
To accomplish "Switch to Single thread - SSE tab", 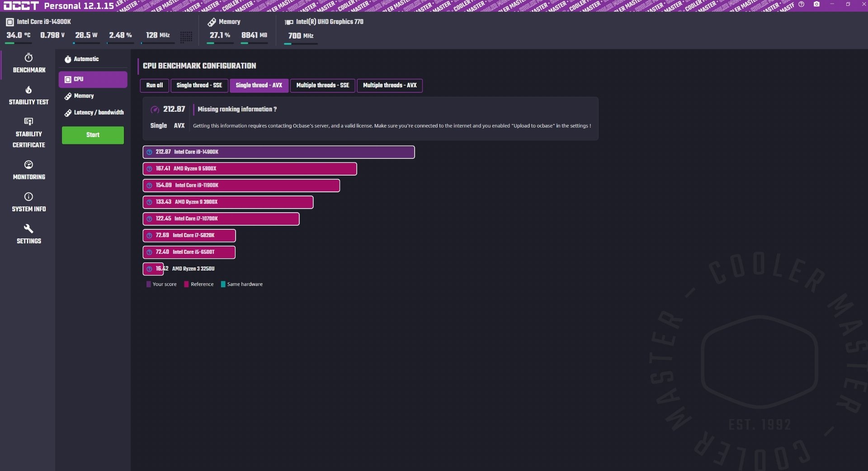I will click(x=199, y=86).
